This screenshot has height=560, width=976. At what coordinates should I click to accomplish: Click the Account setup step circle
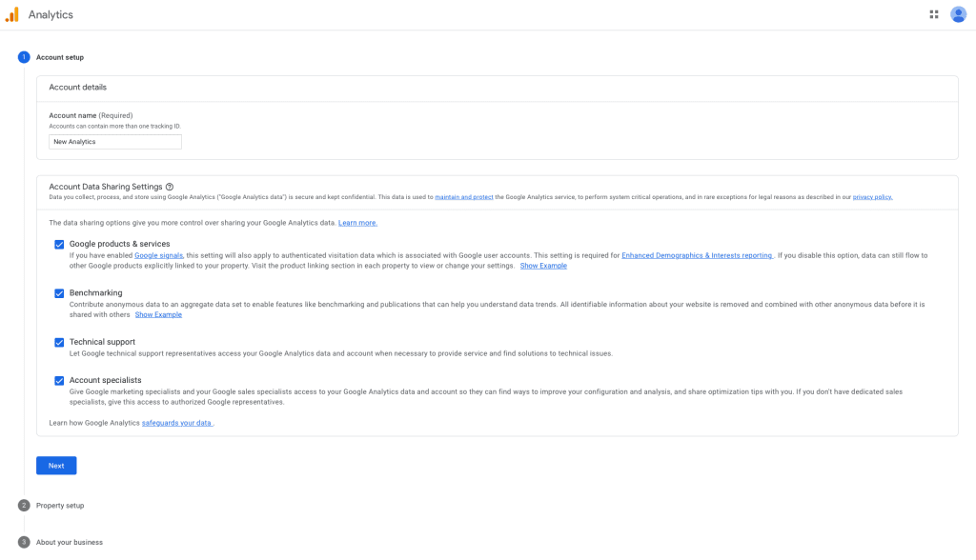23,57
